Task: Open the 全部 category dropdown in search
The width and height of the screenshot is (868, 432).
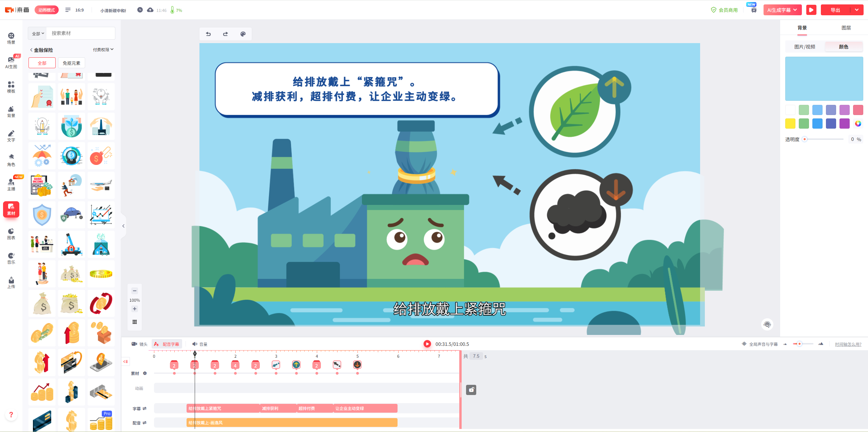Action: [x=38, y=33]
